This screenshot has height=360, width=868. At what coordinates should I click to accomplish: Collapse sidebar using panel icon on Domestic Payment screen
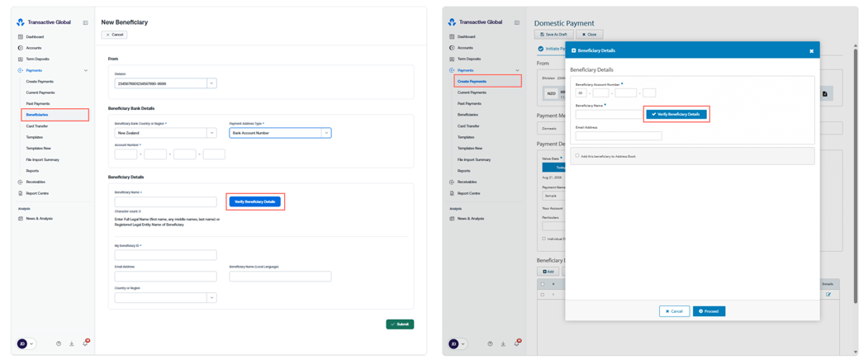click(x=516, y=23)
